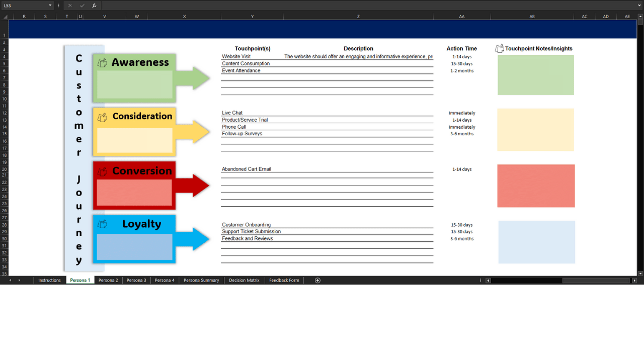Go to the Persona 3 sheet tab
The image size is (644, 362).
click(x=136, y=281)
